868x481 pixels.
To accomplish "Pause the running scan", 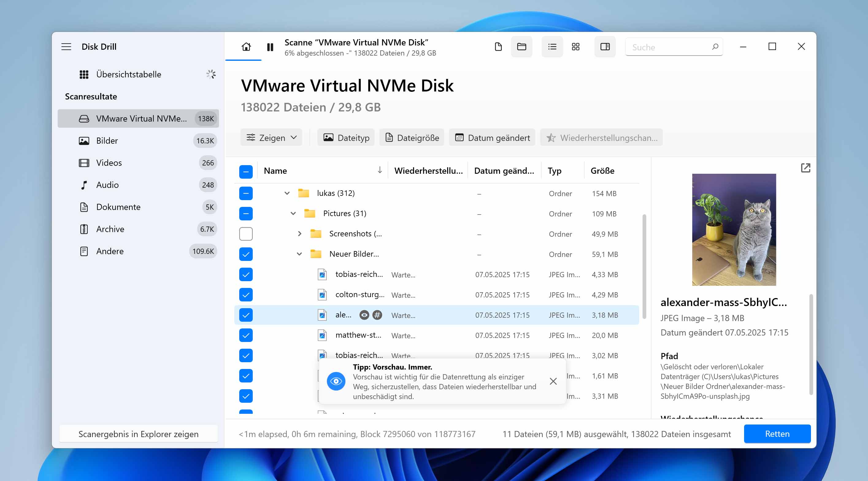I will 270,47.
